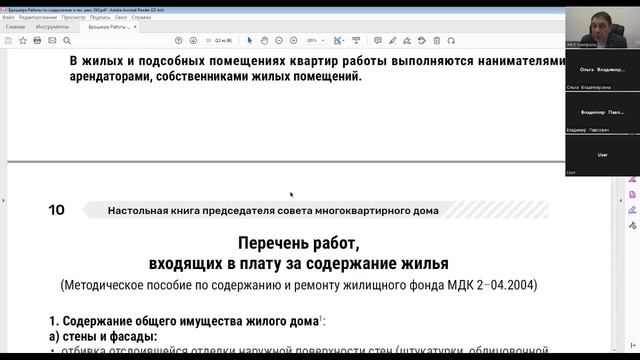The width and height of the screenshot is (640, 360).
Task: Click the 'Методическое пособие' subtitle line
Action: point(298,285)
